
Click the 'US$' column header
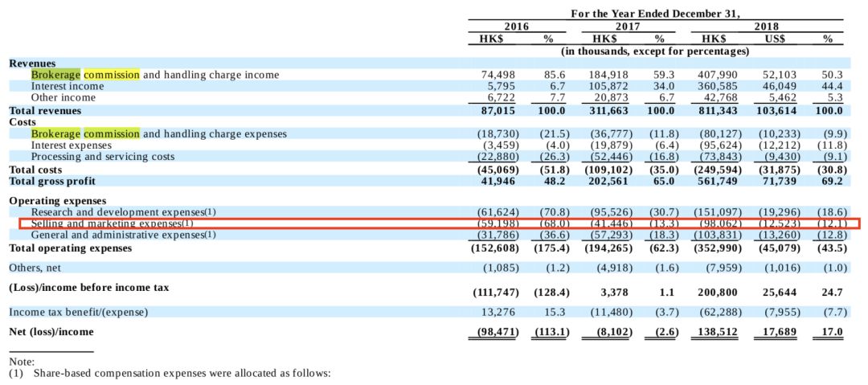pyautogui.click(x=775, y=39)
